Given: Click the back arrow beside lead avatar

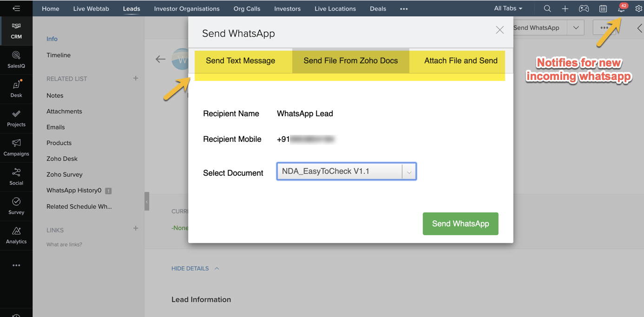Looking at the screenshot, I should 160,59.
